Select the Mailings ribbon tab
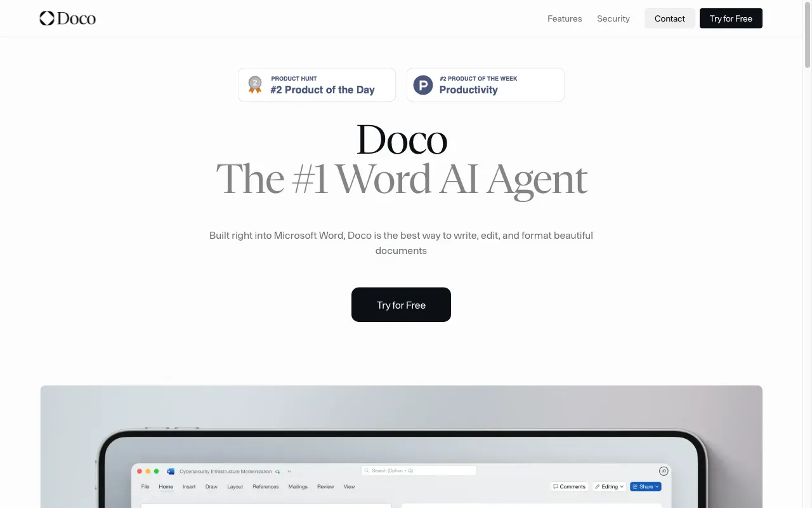The width and height of the screenshot is (812, 508). click(298, 486)
